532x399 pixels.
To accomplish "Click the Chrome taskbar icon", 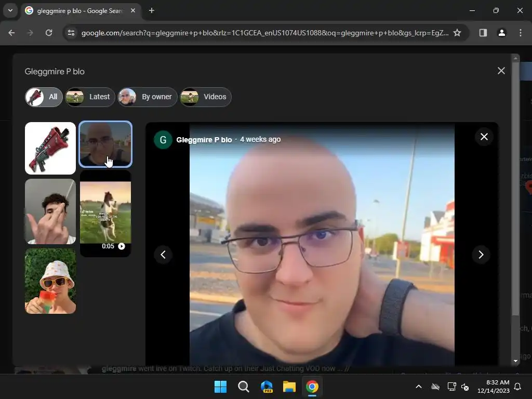I will (x=312, y=387).
